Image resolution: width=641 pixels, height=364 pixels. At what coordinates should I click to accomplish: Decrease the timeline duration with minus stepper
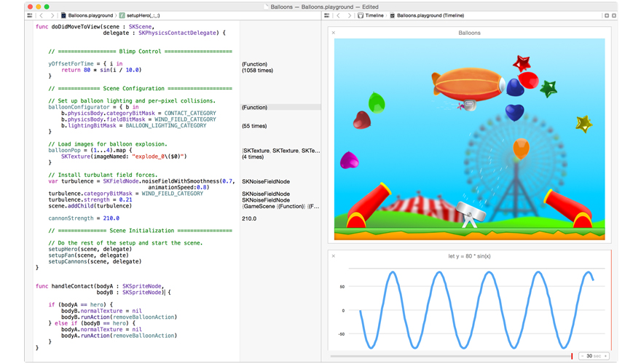(x=583, y=356)
